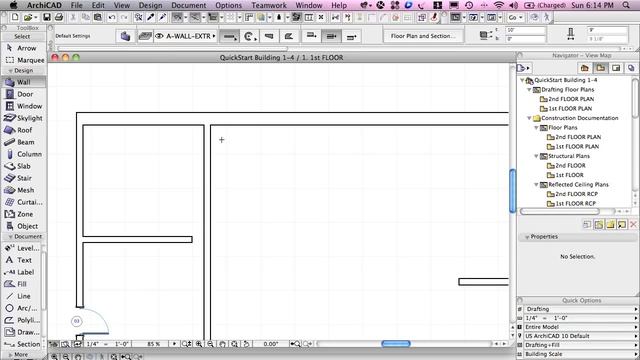Show View Map in Navigator
Screen dimensions: 640x360
click(x=600, y=68)
